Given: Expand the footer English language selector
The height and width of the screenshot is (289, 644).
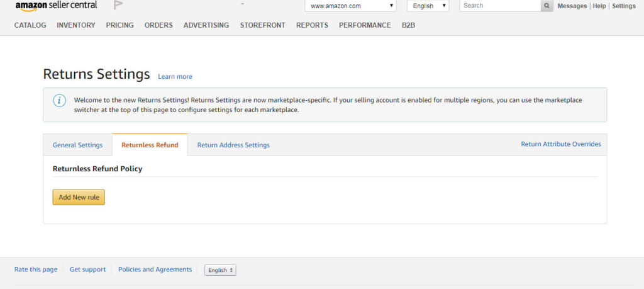Looking at the screenshot, I should [220, 270].
